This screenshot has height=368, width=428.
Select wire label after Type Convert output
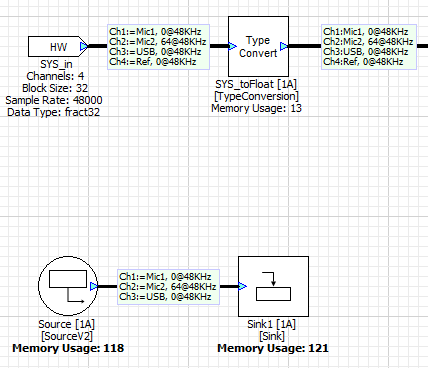point(369,47)
